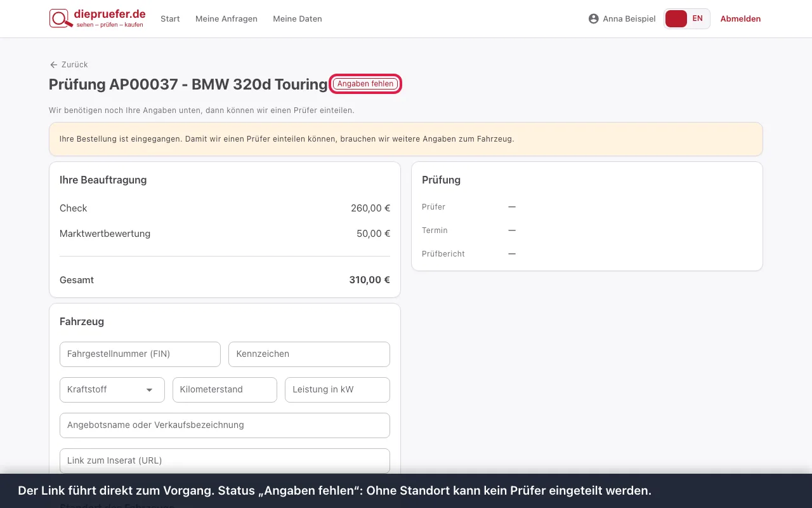
Task: Click Anna Beispiel user name
Action: tap(629, 19)
